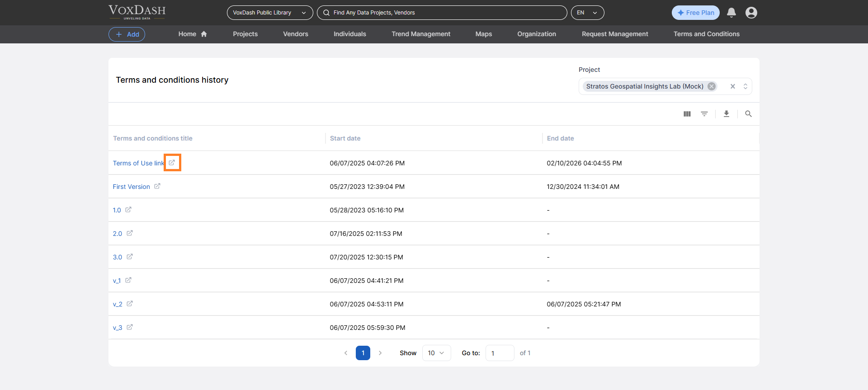Open external link icon next to 3.0
Viewport: 868px width, 390px height.
pos(130,257)
